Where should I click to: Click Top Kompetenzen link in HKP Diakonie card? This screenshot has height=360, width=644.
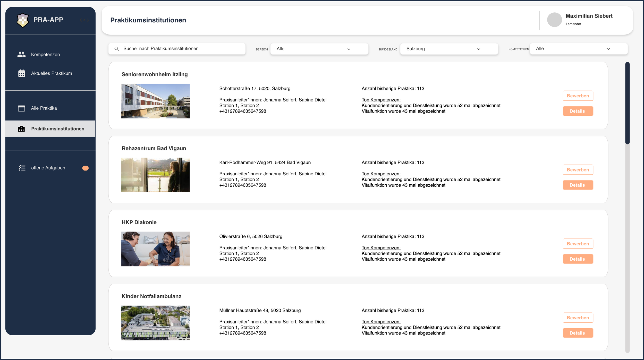[x=381, y=248]
